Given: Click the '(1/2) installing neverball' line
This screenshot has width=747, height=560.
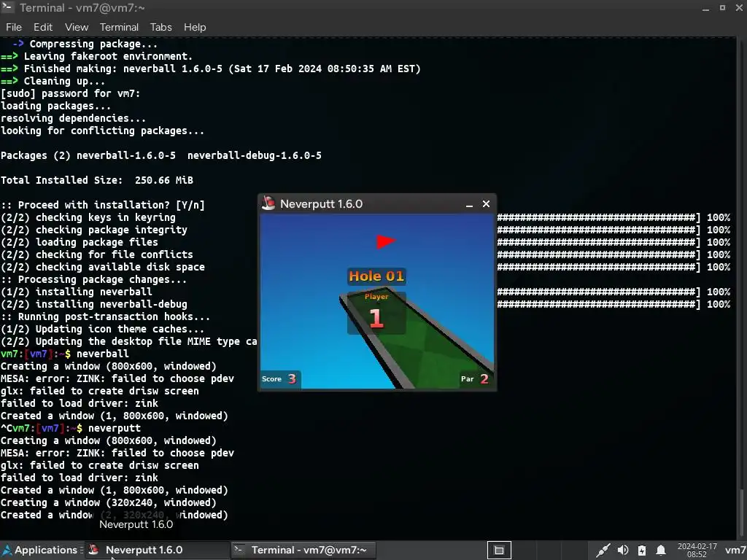Looking at the screenshot, I should (76, 292).
